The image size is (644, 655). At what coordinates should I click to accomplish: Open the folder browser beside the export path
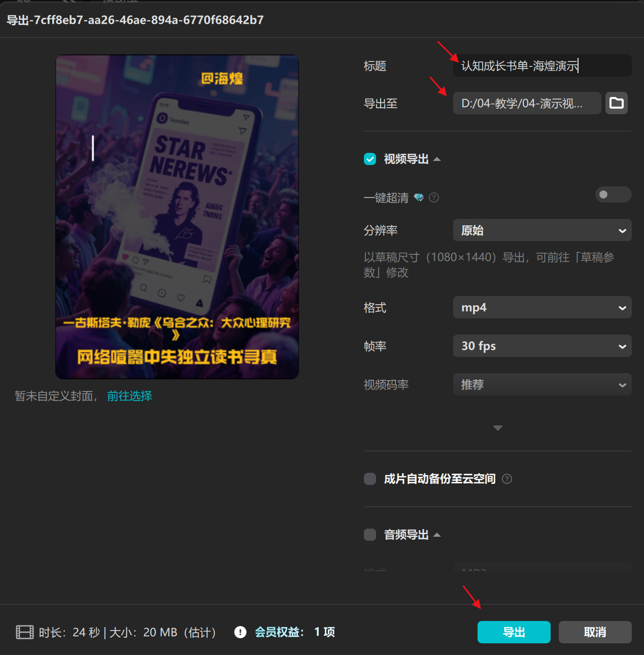(616, 103)
